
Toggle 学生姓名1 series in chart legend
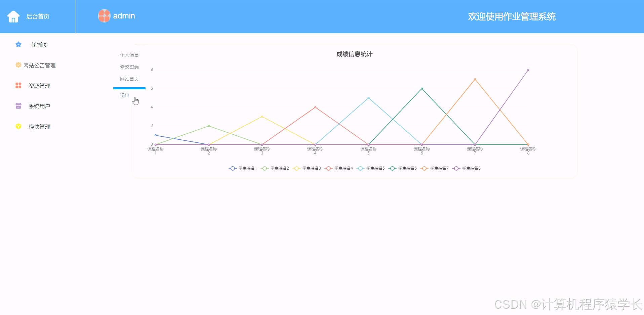[x=243, y=168]
